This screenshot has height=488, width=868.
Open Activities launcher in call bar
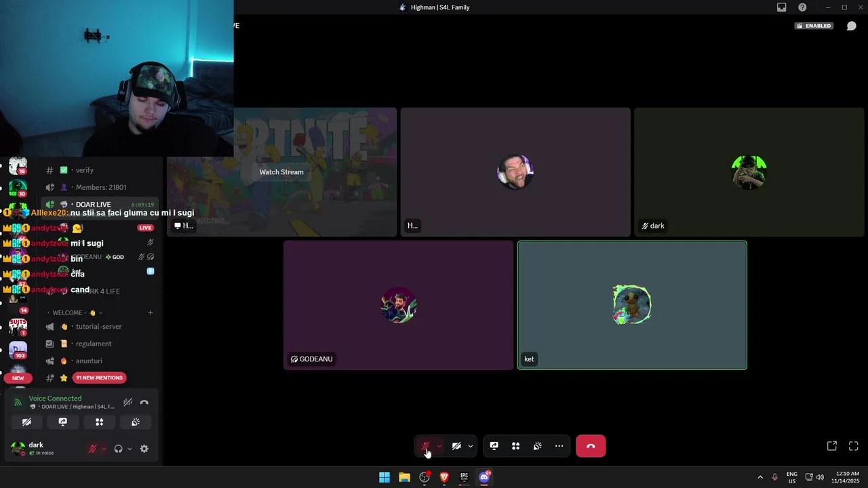(516, 446)
